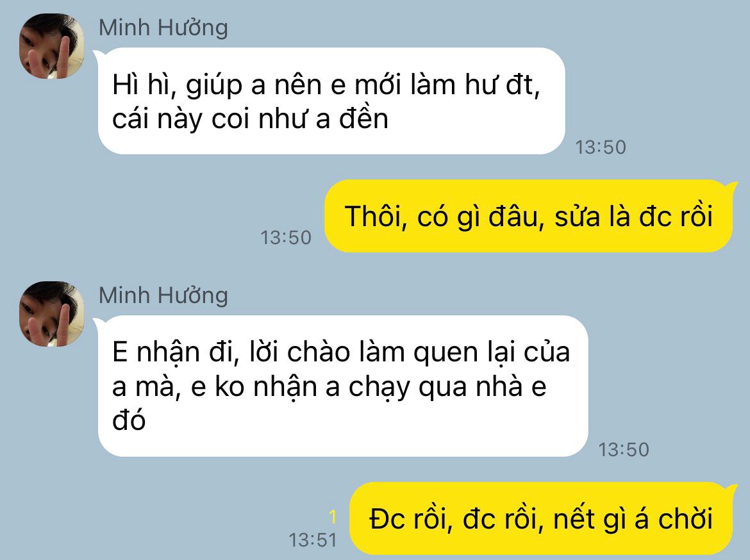Click the word "đó" in the third message
This screenshot has height=560, width=750.
(x=129, y=420)
